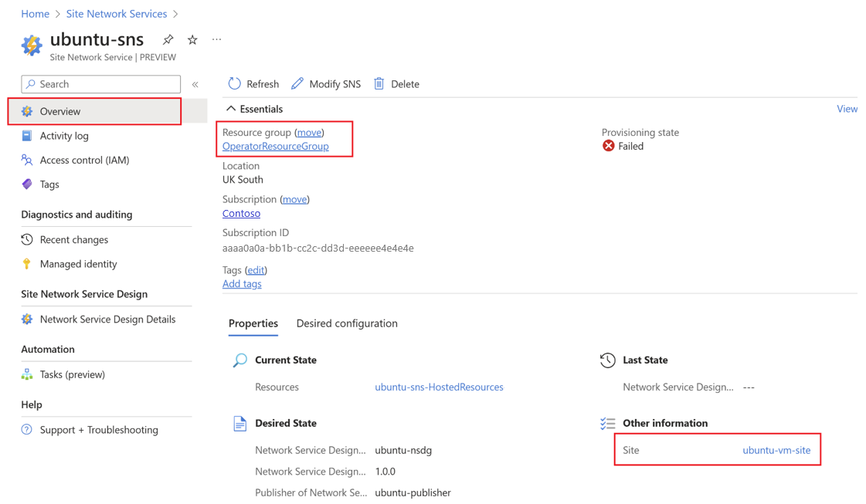Open the more options ellipsis menu

pos(216,39)
